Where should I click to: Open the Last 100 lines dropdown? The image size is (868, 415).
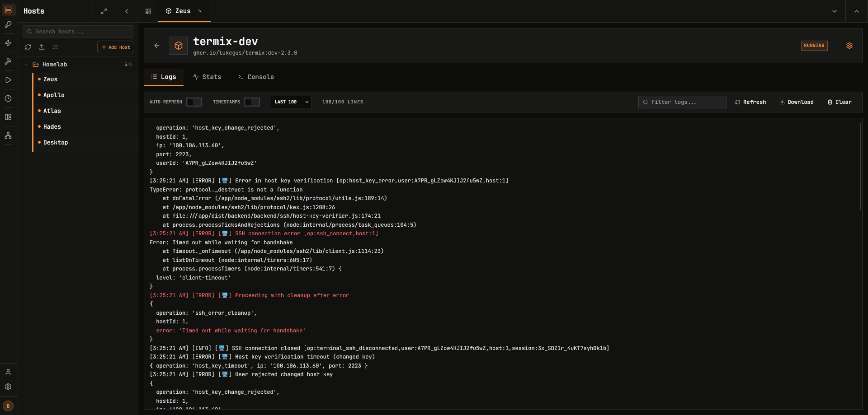(291, 102)
